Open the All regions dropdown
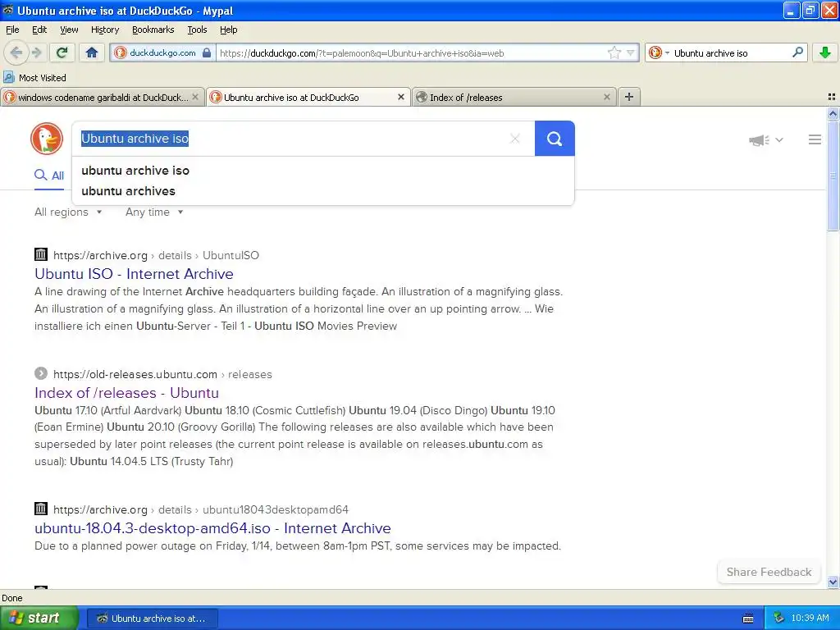This screenshot has width=840, height=630. (x=68, y=212)
